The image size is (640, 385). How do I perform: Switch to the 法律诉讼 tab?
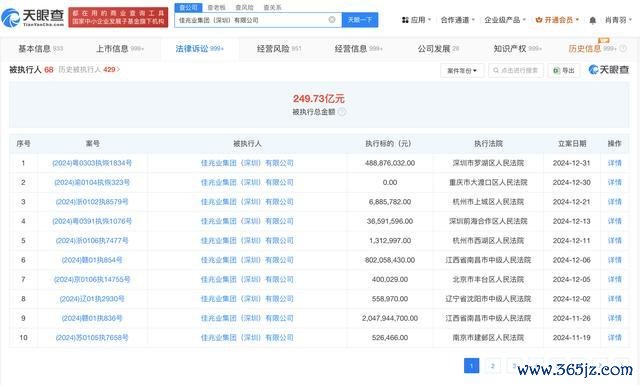click(x=200, y=49)
